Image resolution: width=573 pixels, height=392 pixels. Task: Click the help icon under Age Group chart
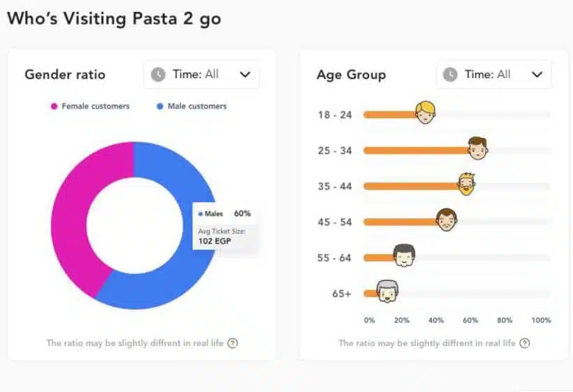(x=525, y=343)
